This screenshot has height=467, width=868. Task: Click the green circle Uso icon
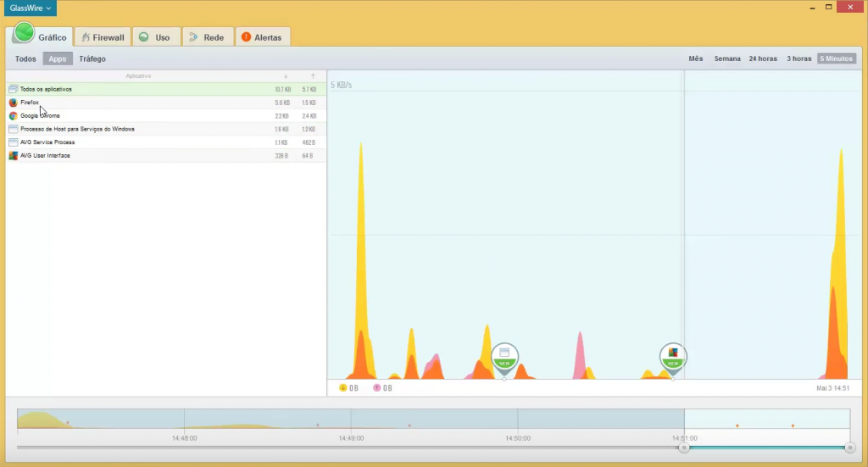coord(144,37)
